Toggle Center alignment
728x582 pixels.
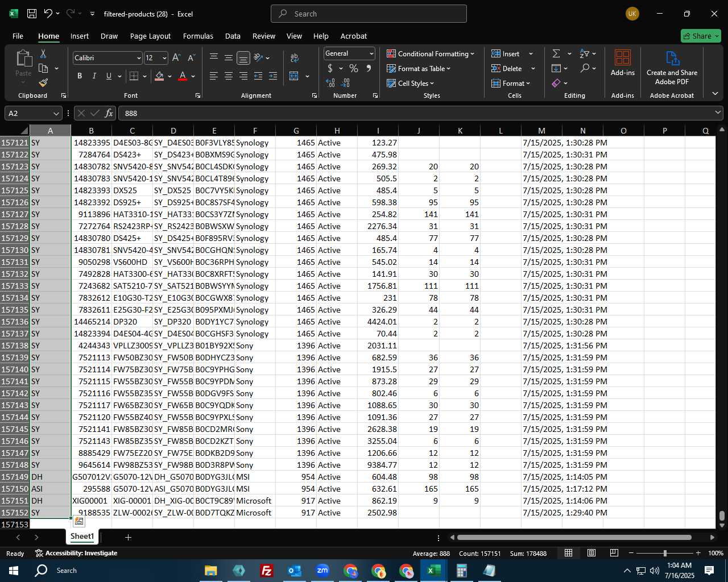pos(229,76)
